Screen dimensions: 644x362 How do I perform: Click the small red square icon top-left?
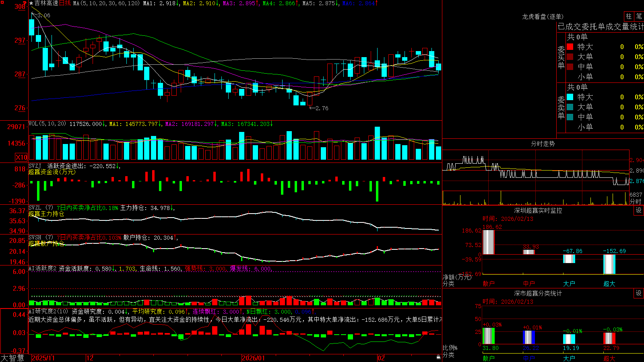pos(2,2)
